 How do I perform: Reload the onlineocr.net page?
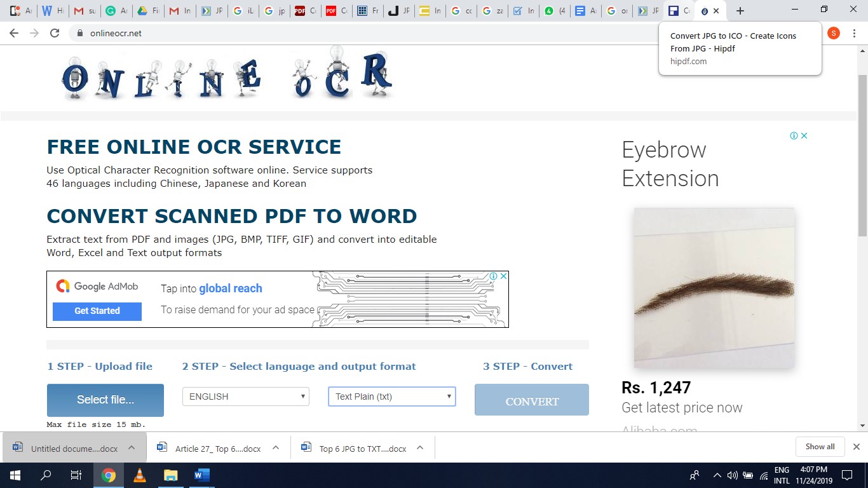point(55,33)
